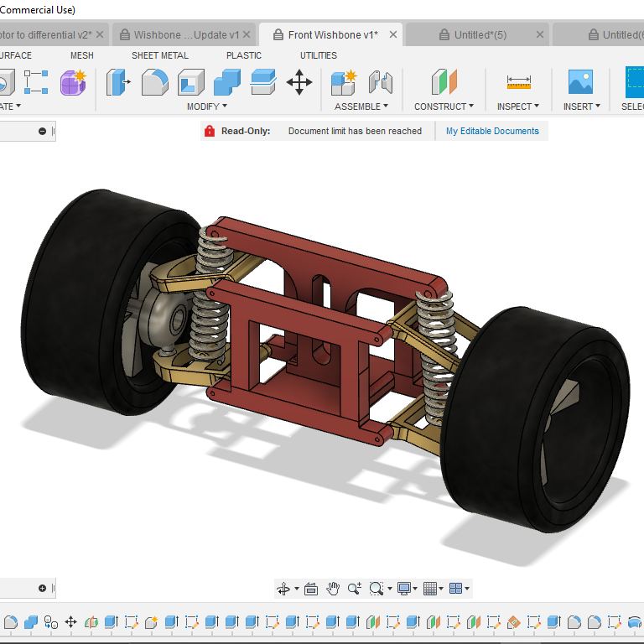
Task: Expand the Grid and Snaps dropdown arrow
Action: (x=441, y=589)
